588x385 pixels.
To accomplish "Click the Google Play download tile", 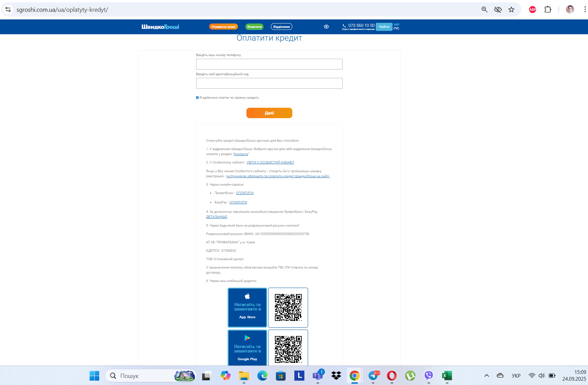I will pos(247,348).
